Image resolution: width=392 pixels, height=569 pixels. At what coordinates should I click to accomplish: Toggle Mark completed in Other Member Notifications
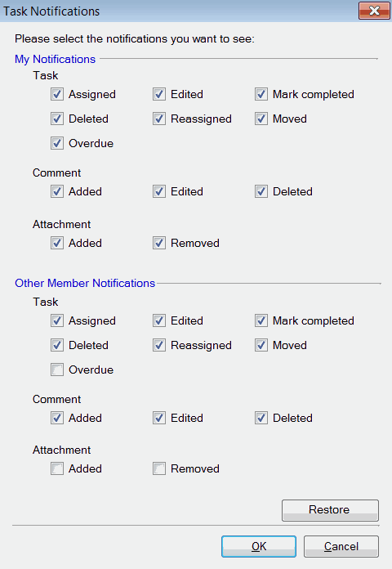tap(261, 320)
